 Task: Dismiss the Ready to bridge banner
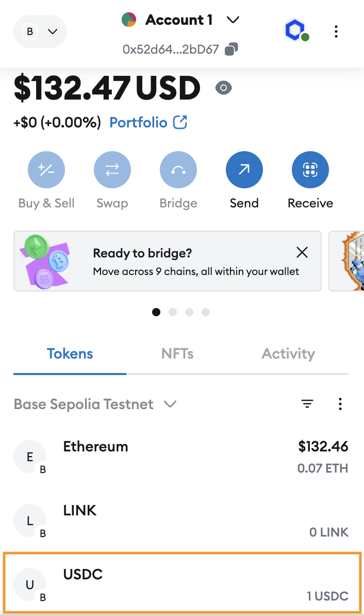click(302, 252)
